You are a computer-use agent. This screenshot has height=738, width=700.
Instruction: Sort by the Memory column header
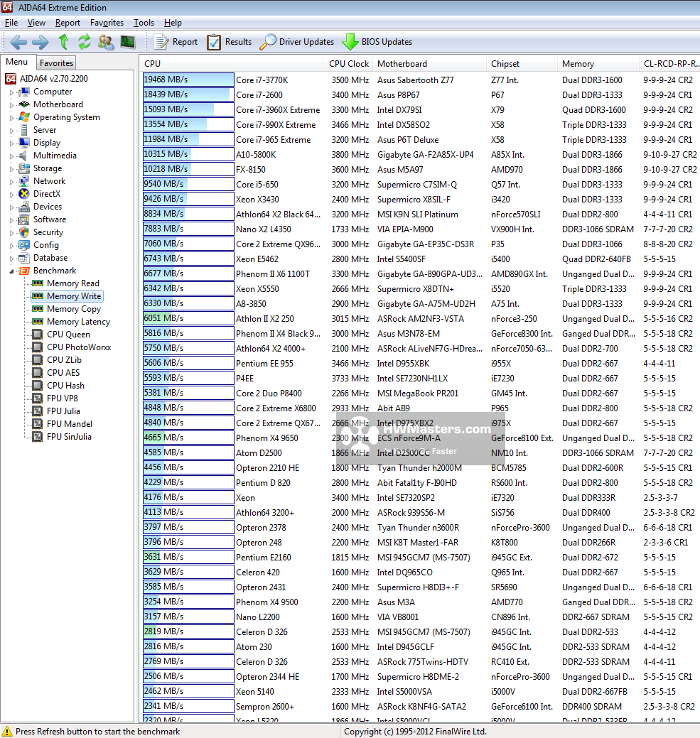coord(599,63)
